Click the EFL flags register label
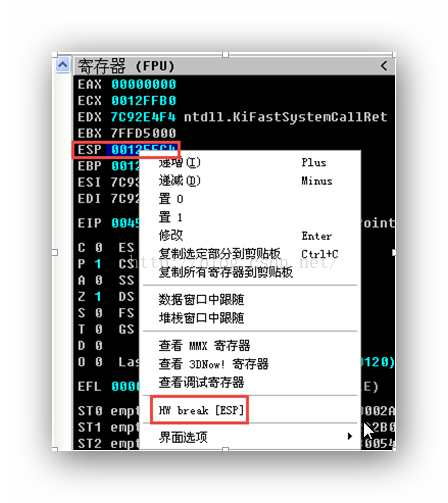448x503 pixels. click(89, 387)
